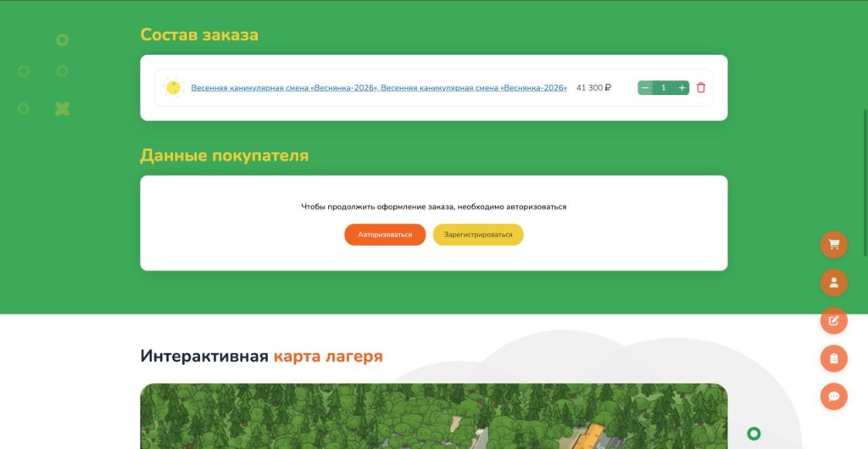Viewport: 868px width, 449px height.
Task: Open the floating shopping cart icon
Action: [x=833, y=245]
